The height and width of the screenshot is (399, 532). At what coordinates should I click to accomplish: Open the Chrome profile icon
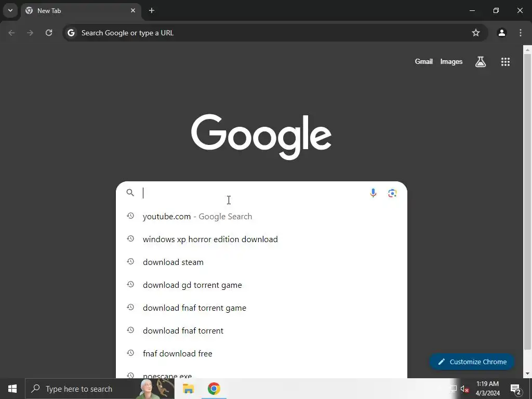coord(502,33)
